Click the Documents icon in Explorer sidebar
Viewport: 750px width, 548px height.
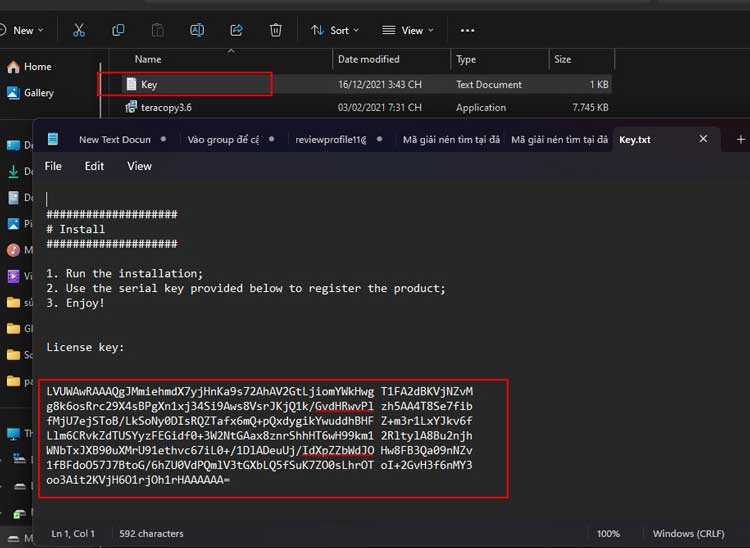pos(13,197)
